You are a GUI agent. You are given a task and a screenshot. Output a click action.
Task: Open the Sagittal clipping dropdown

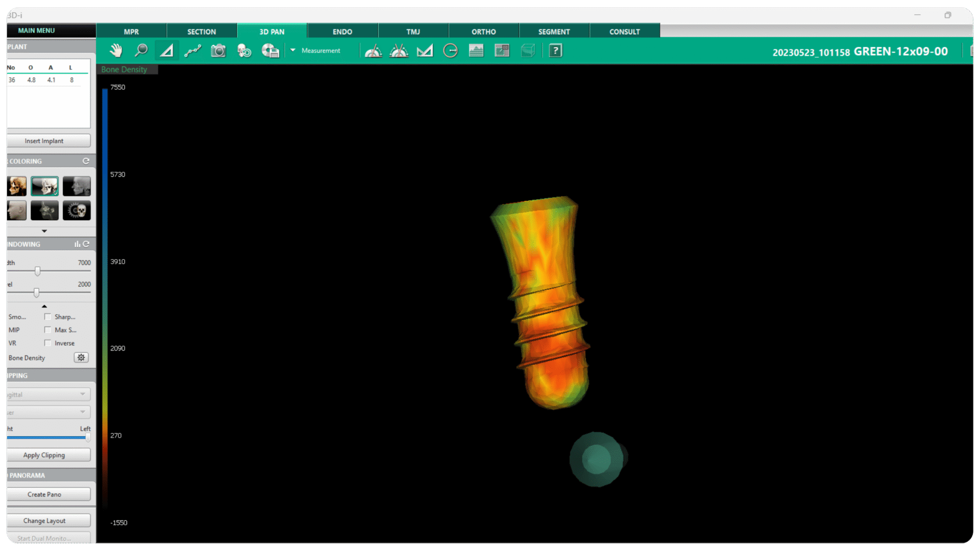click(x=48, y=394)
